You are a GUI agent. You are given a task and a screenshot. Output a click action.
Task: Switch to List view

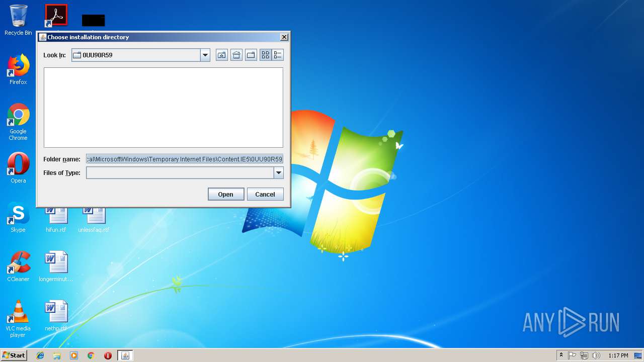tap(266, 55)
